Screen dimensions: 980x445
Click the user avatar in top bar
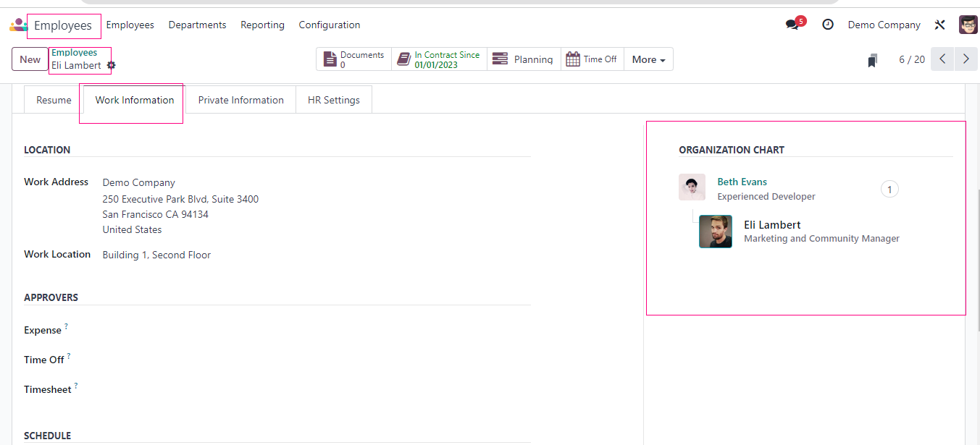click(968, 25)
